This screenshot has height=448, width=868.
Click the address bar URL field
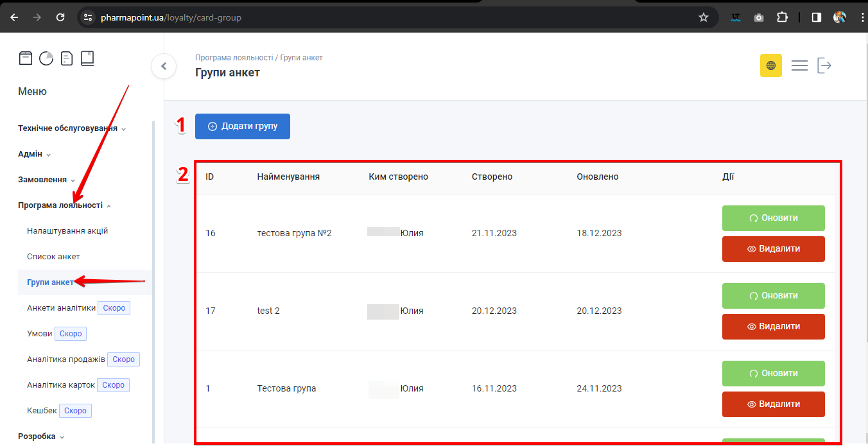click(385, 17)
